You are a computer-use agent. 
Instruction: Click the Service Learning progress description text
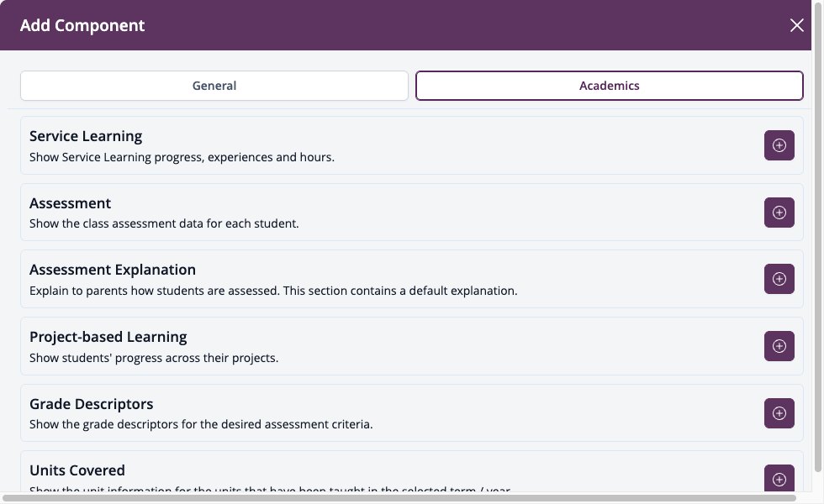[x=182, y=158]
